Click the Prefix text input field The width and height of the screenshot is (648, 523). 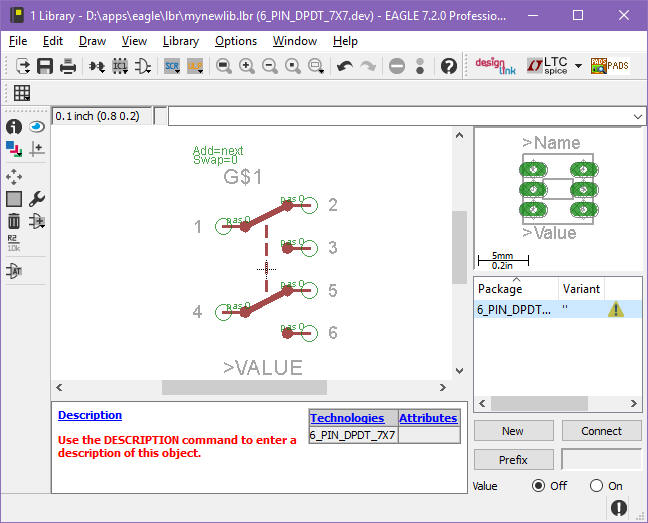point(601,460)
